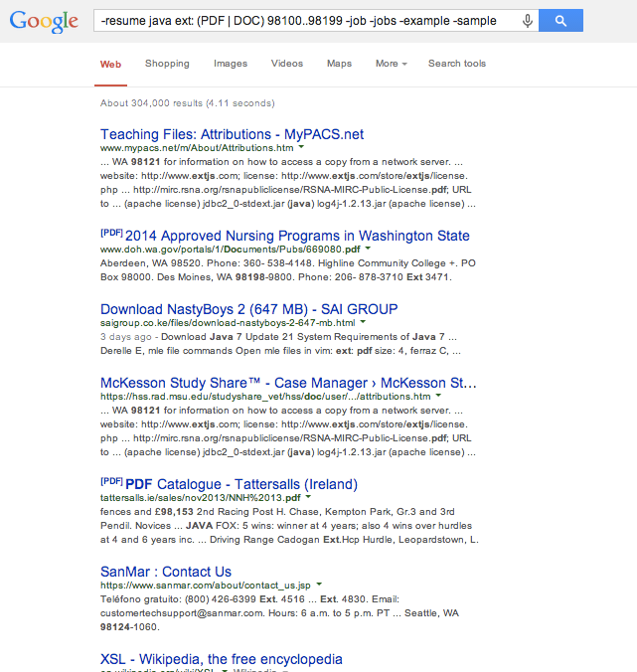Click the tattersalls.ie/sales/nov2013/NNH%2013.pdf URL text
The image size is (637, 672).
pyautogui.click(x=200, y=498)
